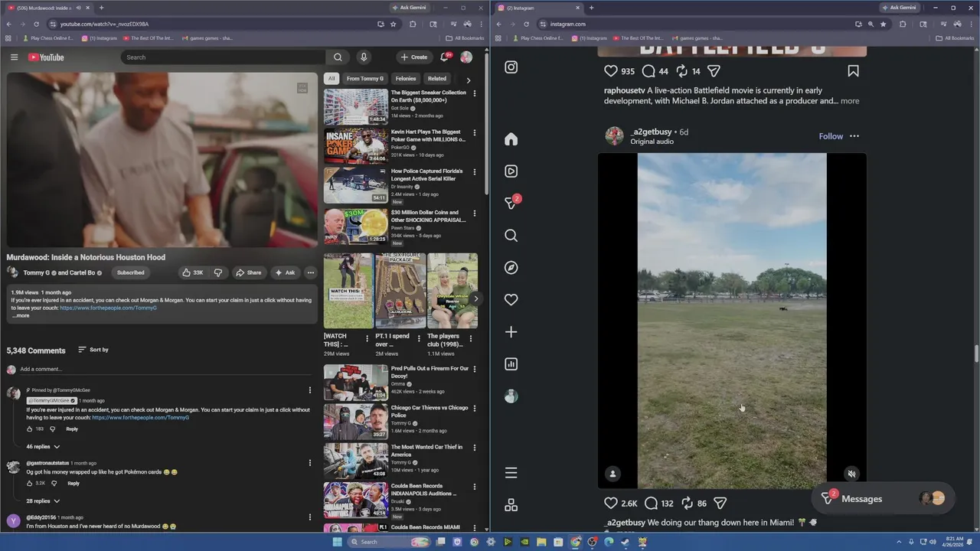Open Instagram More hamburger menu
The height and width of the screenshot is (551, 980).
click(x=511, y=473)
